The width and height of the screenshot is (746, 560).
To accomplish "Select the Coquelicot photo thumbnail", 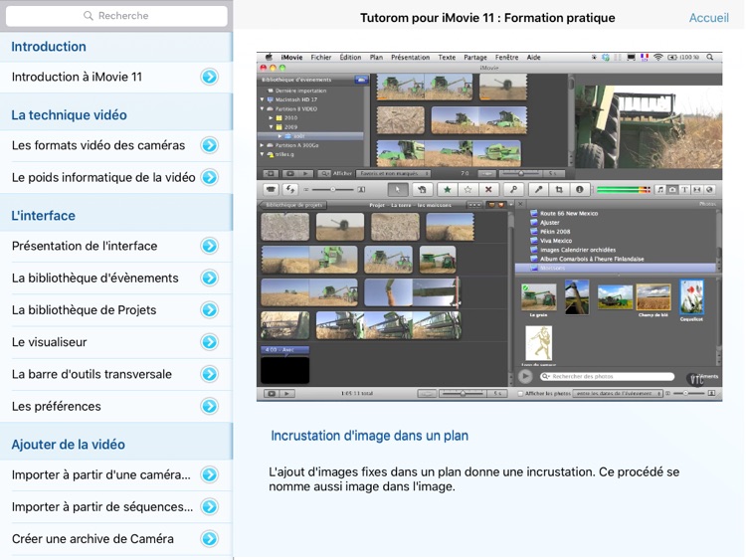I will click(x=691, y=297).
